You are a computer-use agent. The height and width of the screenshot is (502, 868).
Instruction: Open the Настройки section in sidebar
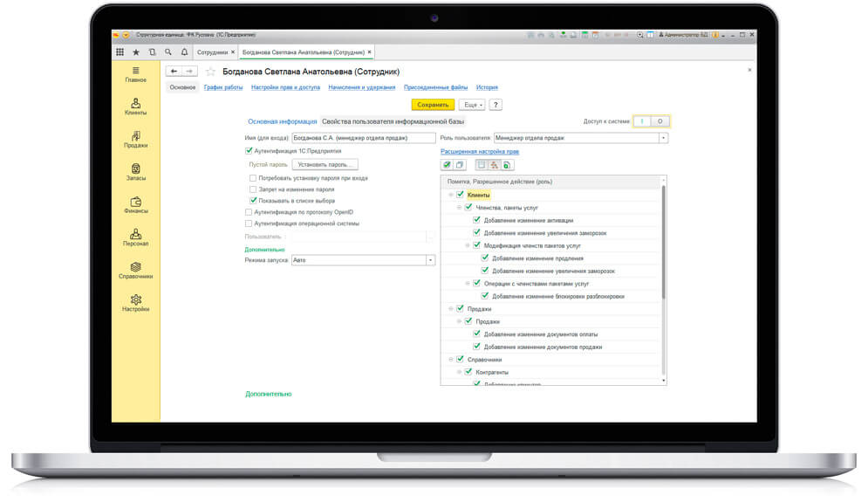coord(135,303)
